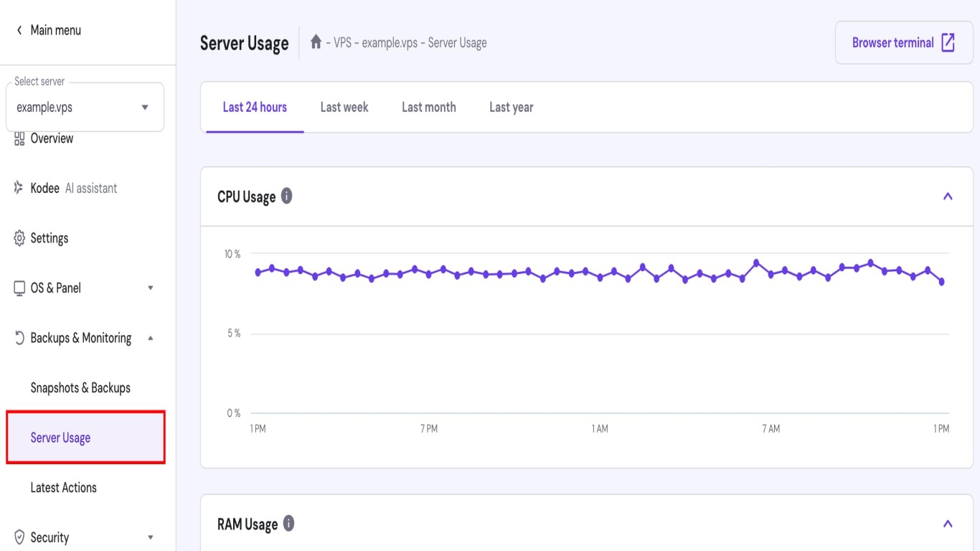
Task: Click the RAM Usage info icon
Action: (x=288, y=524)
